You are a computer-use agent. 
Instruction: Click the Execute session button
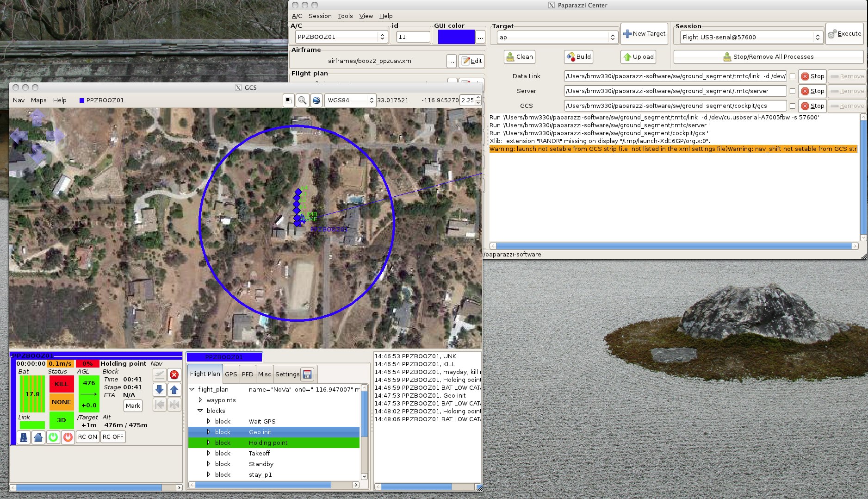pyautogui.click(x=845, y=34)
